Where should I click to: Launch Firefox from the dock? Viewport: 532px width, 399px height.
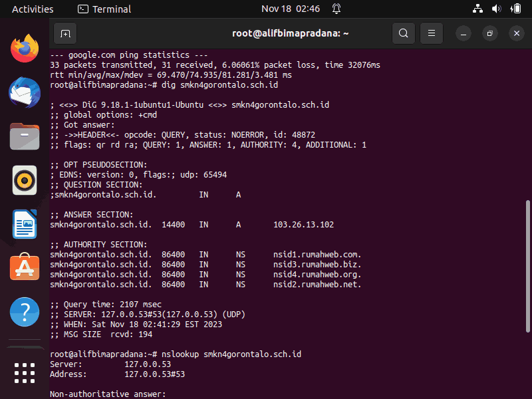pos(25,49)
